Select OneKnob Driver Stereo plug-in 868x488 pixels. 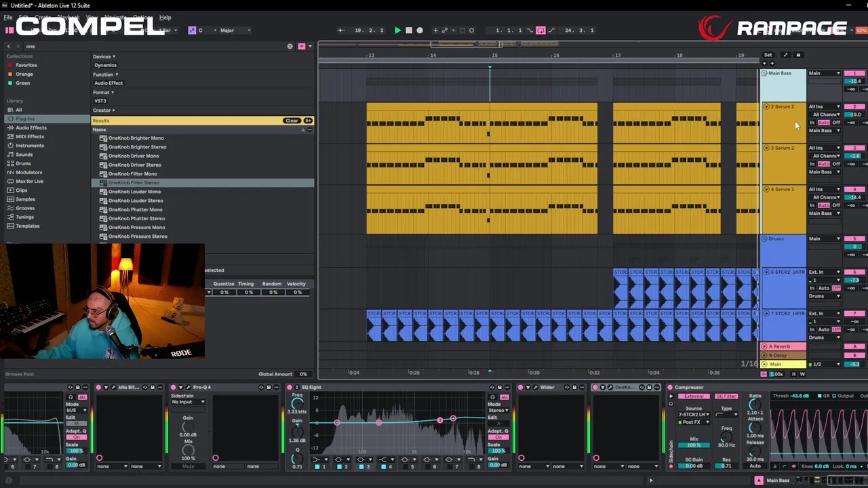(135, 165)
